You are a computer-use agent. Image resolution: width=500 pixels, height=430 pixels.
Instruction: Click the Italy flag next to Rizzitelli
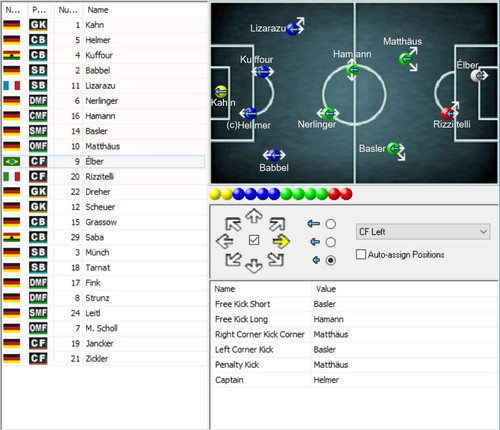coord(12,177)
